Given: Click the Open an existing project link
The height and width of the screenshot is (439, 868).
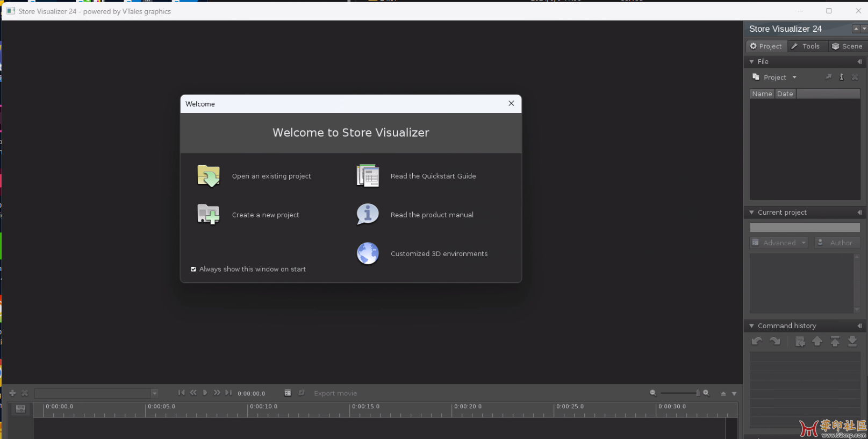Looking at the screenshot, I should click(x=271, y=176).
